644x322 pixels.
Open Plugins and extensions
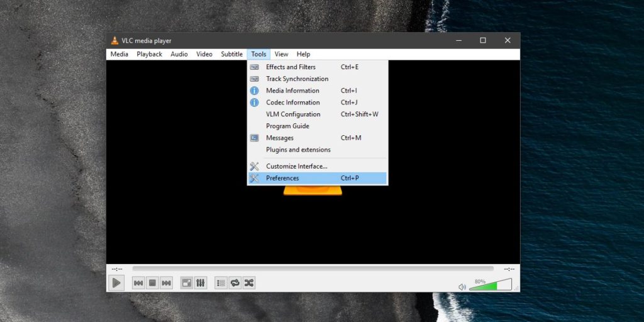coord(298,150)
